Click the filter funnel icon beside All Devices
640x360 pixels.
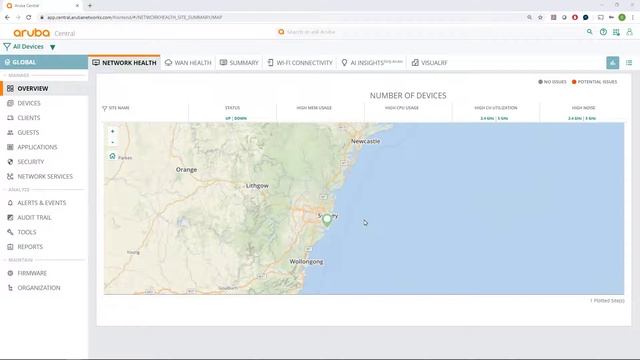[7, 47]
